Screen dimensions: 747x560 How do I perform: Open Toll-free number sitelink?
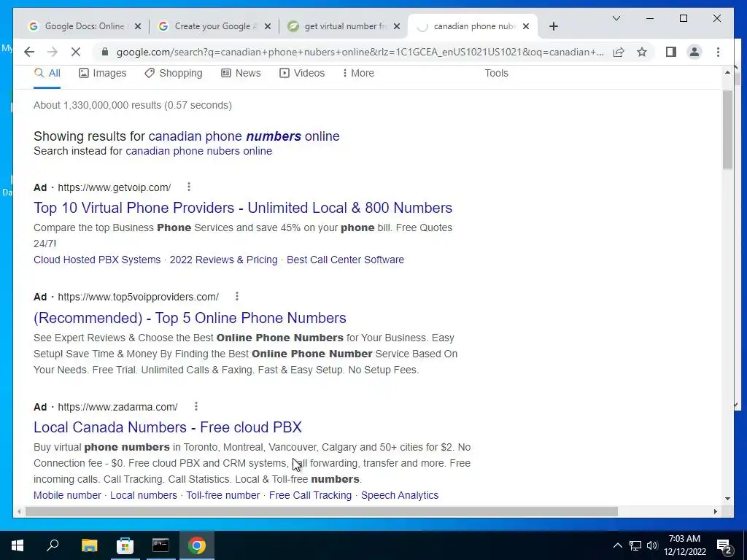[223, 495]
